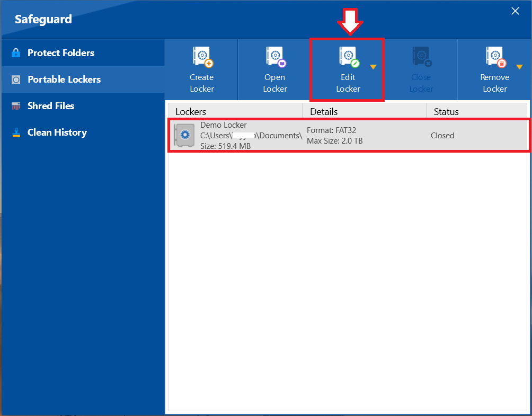The height and width of the screenshot is (416, 532).
Task: Click the Shred Files shredder icon
Action: (x=15, y=106)
